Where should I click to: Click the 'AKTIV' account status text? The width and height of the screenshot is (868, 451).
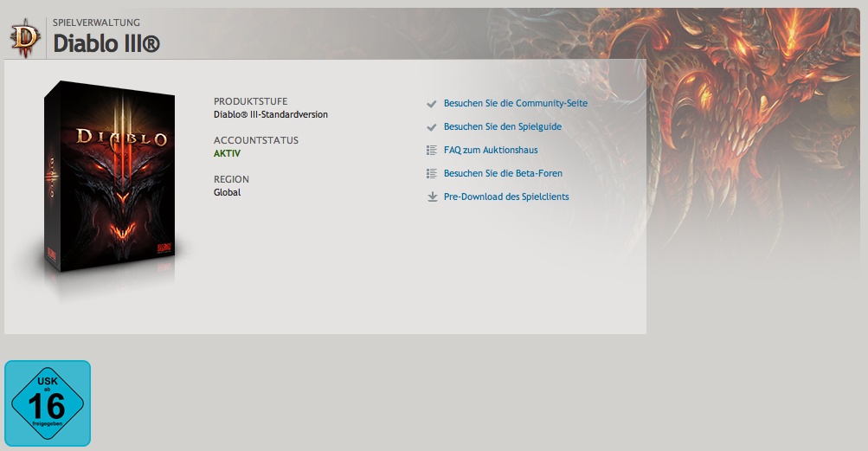coord(227,153)
